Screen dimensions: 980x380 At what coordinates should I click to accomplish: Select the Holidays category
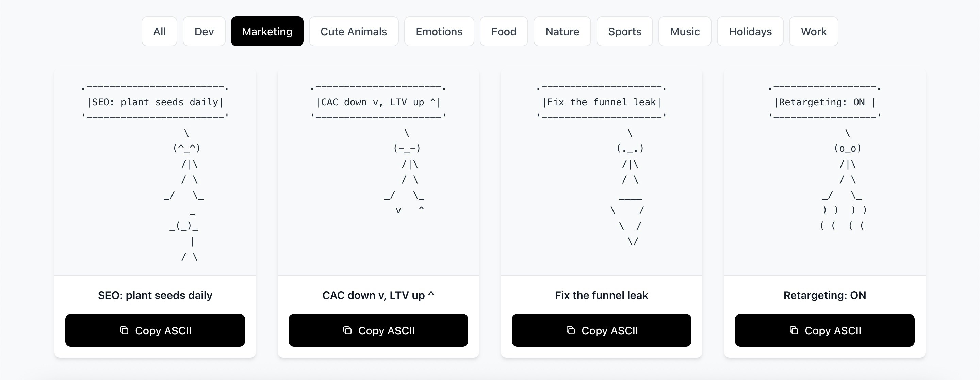pyautogui.click(x=750, y=31)
